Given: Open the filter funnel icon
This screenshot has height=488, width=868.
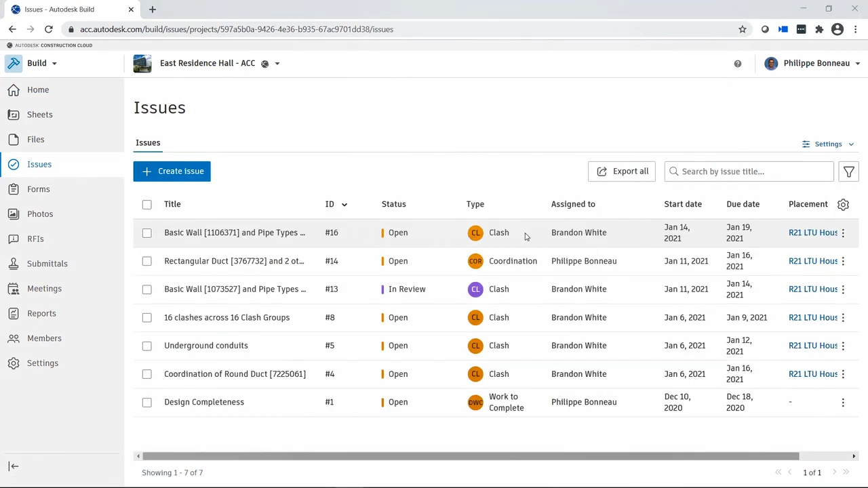Looking at the screenshot, I should pyautogui.click(x=848, y=171).
